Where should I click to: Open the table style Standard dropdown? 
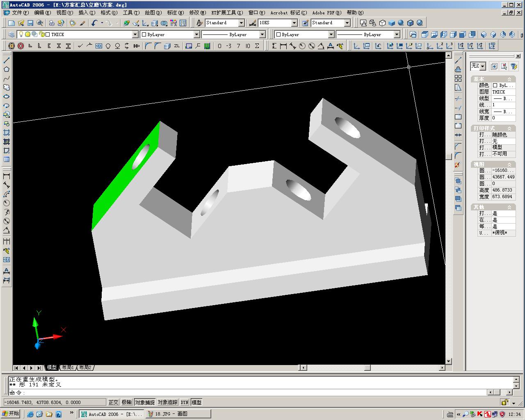click(x=347, y=23)
